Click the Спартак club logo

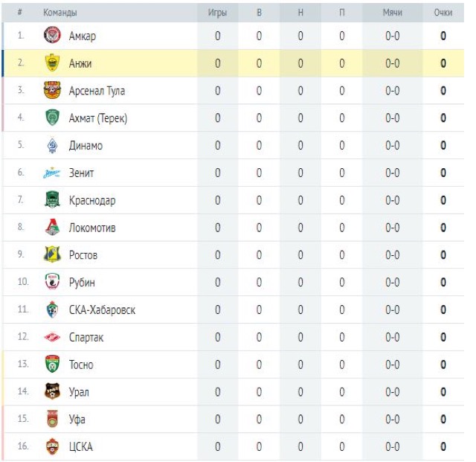pyautogui.click(x=51, y=338)
